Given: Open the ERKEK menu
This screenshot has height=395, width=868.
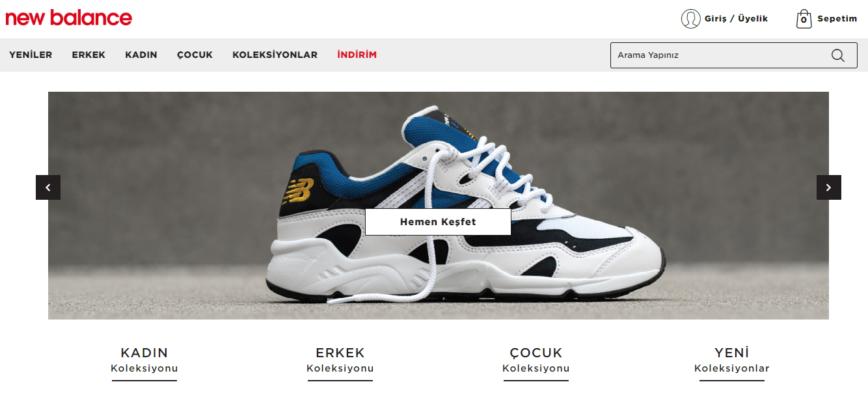Looking at the screenshot, I should pyautogui.click(x=88, y=55).
